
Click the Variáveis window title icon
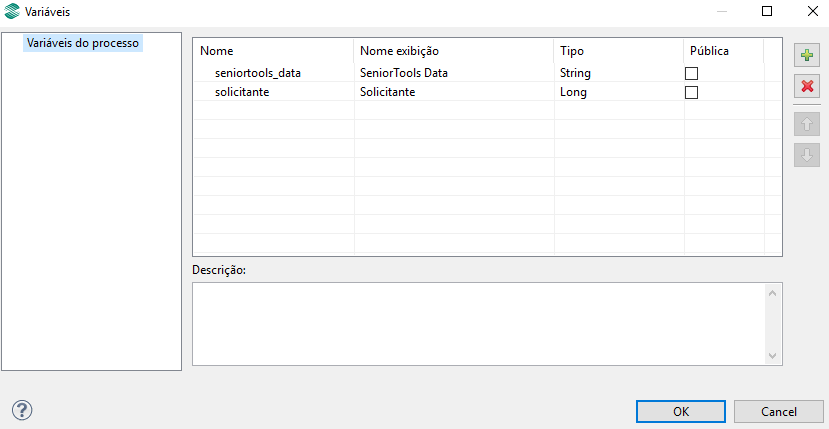(13, 11)
